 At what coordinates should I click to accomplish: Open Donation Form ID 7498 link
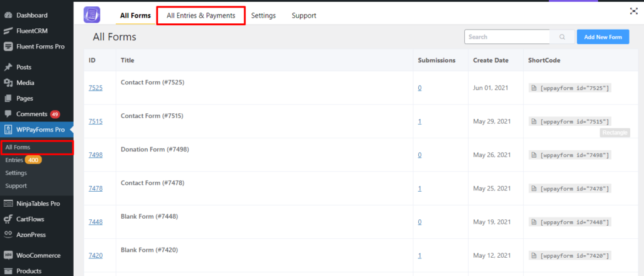(x=95, y=155)
